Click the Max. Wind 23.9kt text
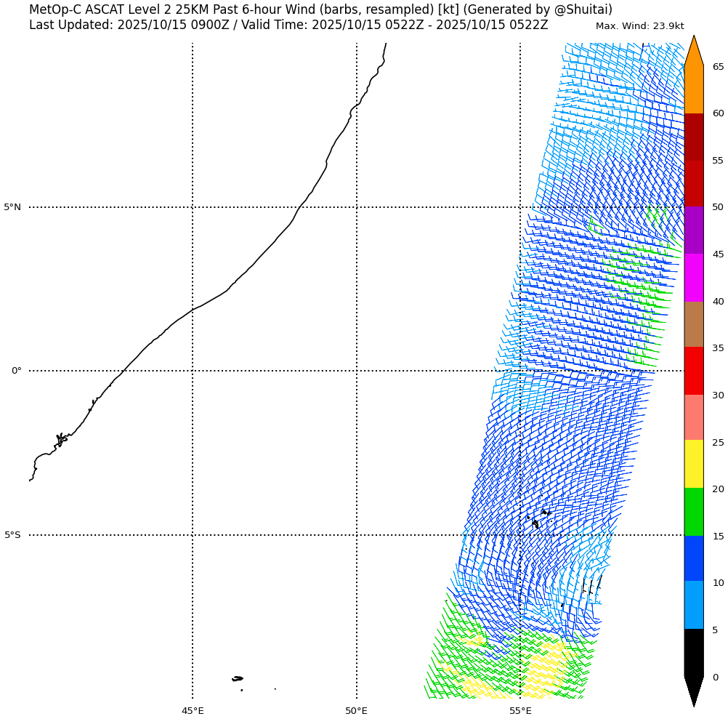 click(639, 26)
